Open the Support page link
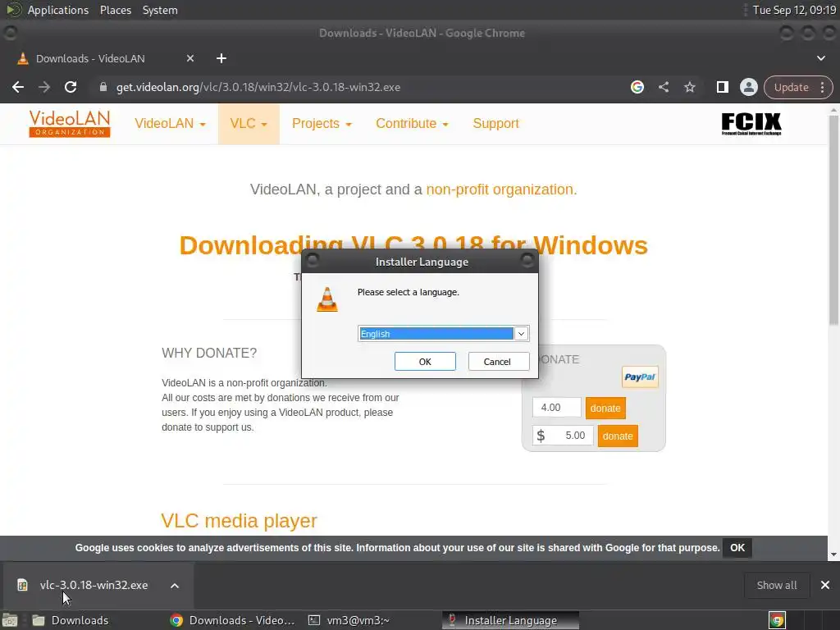The width and height of the screenshot is (840, 630). click(495, 124)
